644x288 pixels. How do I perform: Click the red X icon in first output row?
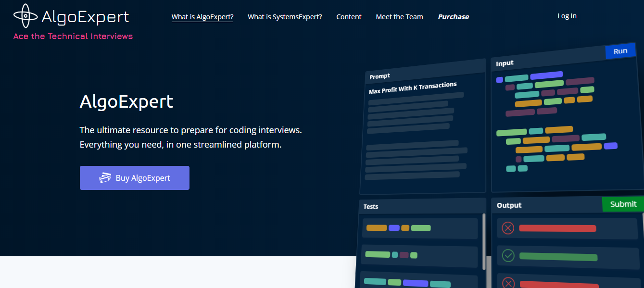508,228
